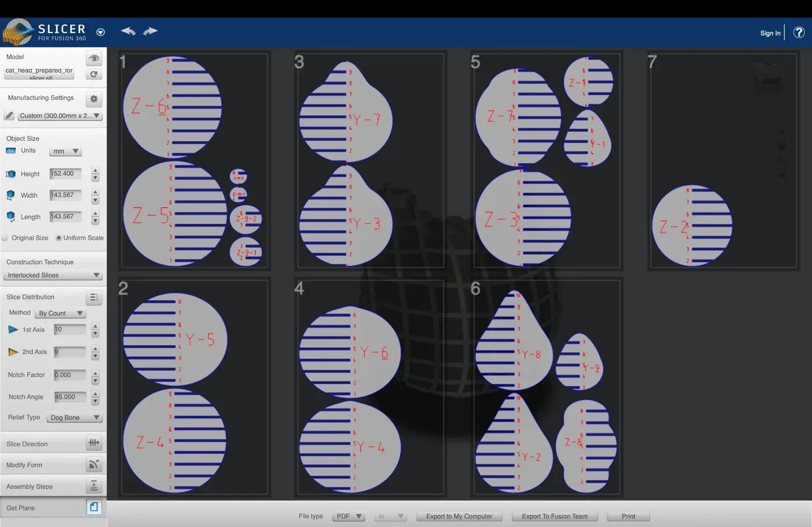Viewport: 812px width, 527px height.
Task: Click the pencil edit manufacturing preset icon
Action: pyautogui.click(x=9, y=115)
